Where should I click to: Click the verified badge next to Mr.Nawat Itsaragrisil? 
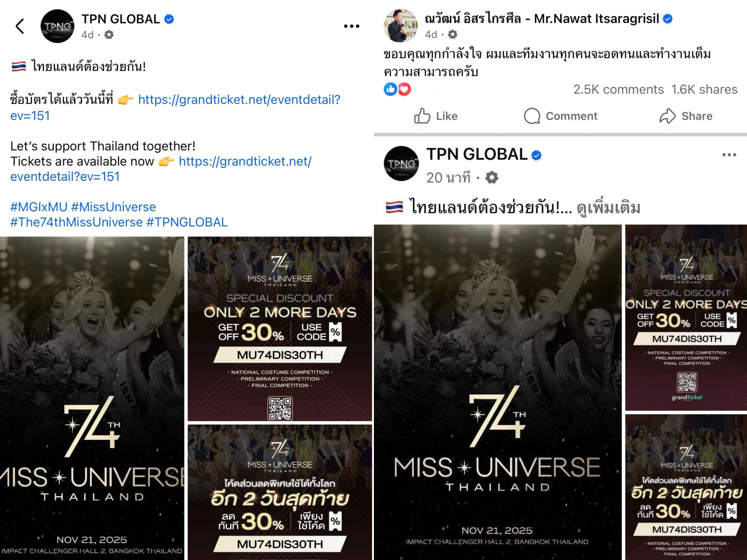(668, 19)
